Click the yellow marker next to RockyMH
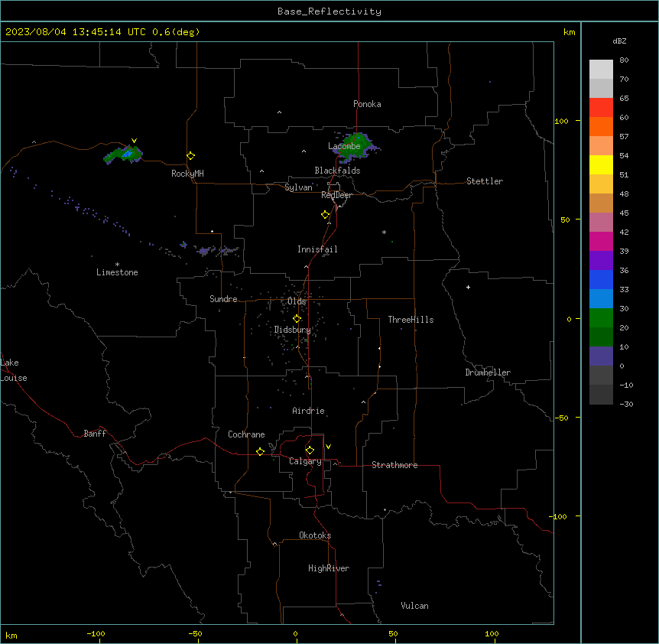The image size is (659, 644). (191, 156)
